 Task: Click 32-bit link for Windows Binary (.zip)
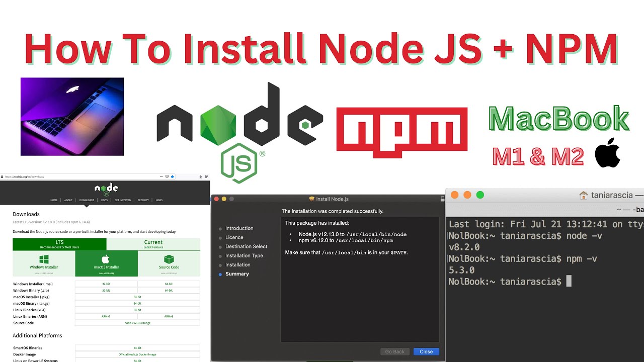[106, 291]
